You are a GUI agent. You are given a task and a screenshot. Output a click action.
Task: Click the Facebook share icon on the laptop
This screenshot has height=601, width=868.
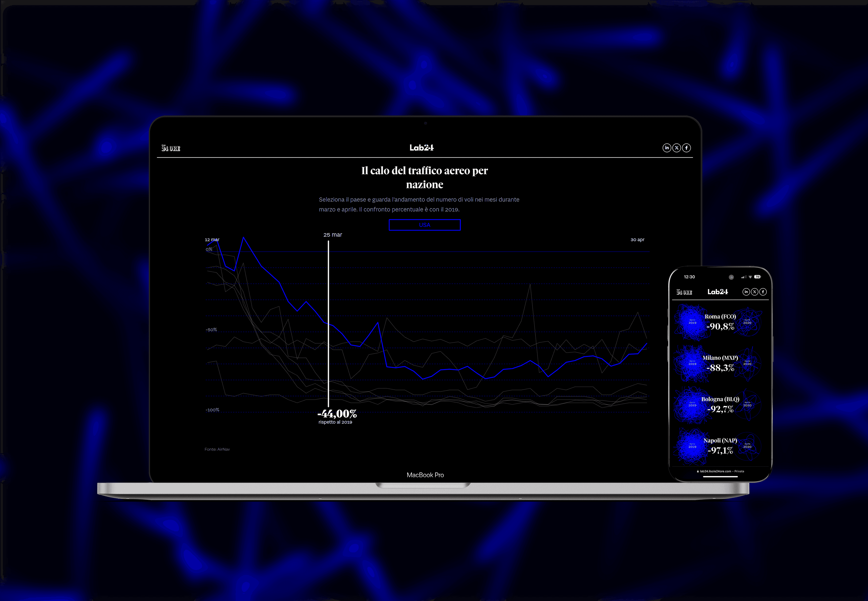click(686, 148)
